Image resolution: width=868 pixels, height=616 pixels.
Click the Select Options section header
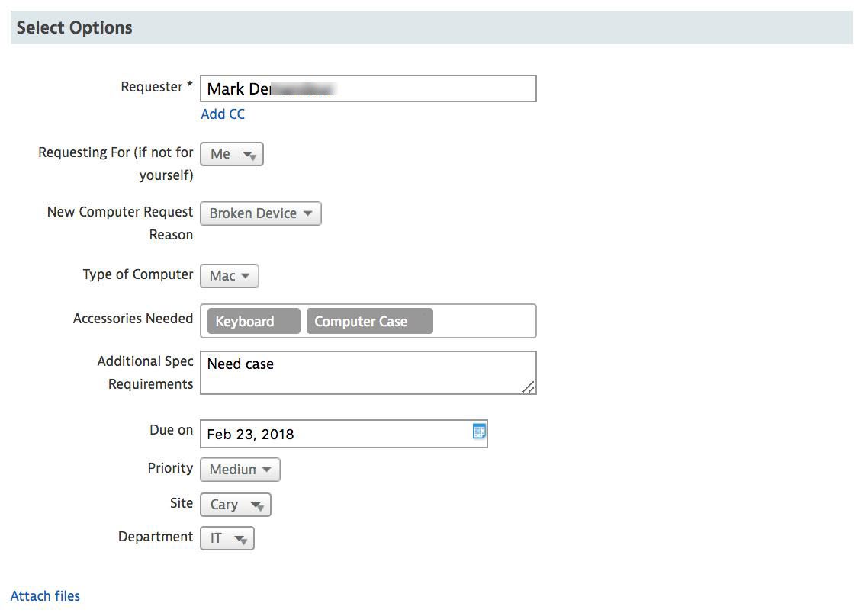[75, 28]
